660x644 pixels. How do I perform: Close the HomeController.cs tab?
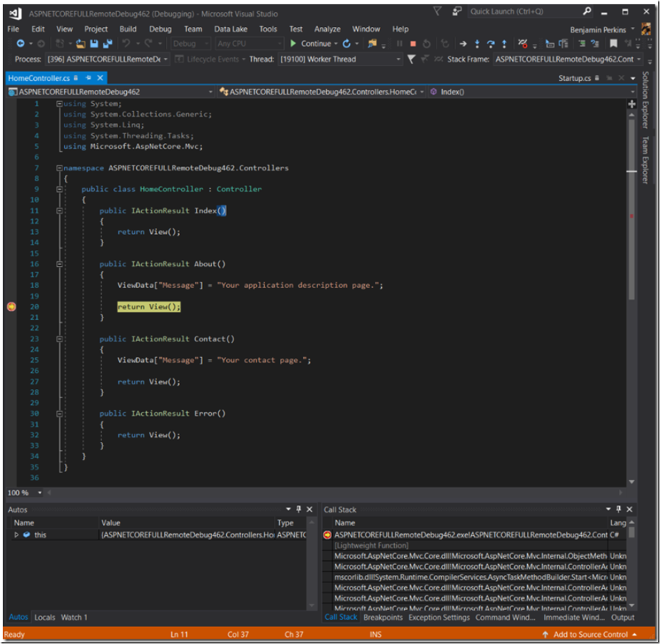tap(100, 78)
